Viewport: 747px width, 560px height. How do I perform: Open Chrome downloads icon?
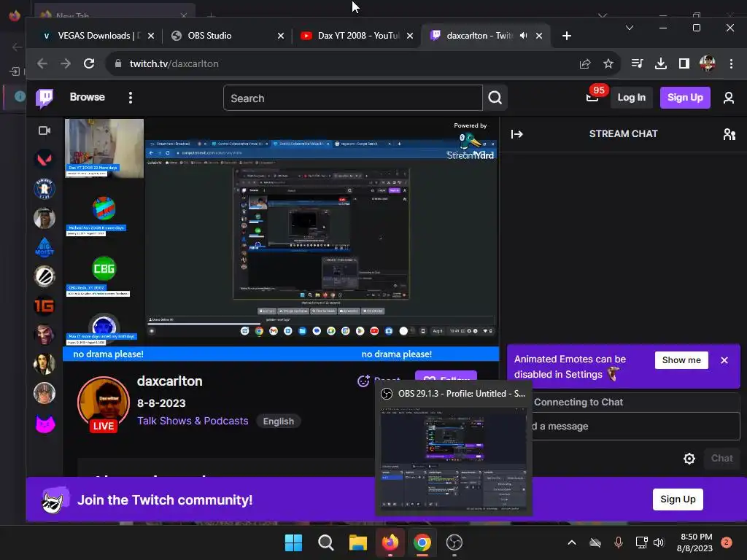tap(660, 63)
